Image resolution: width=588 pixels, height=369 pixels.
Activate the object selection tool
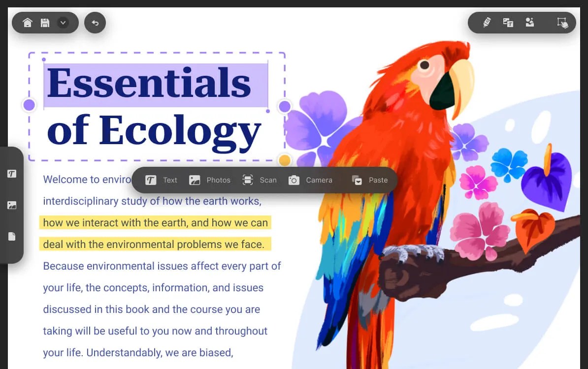(563, 23)
